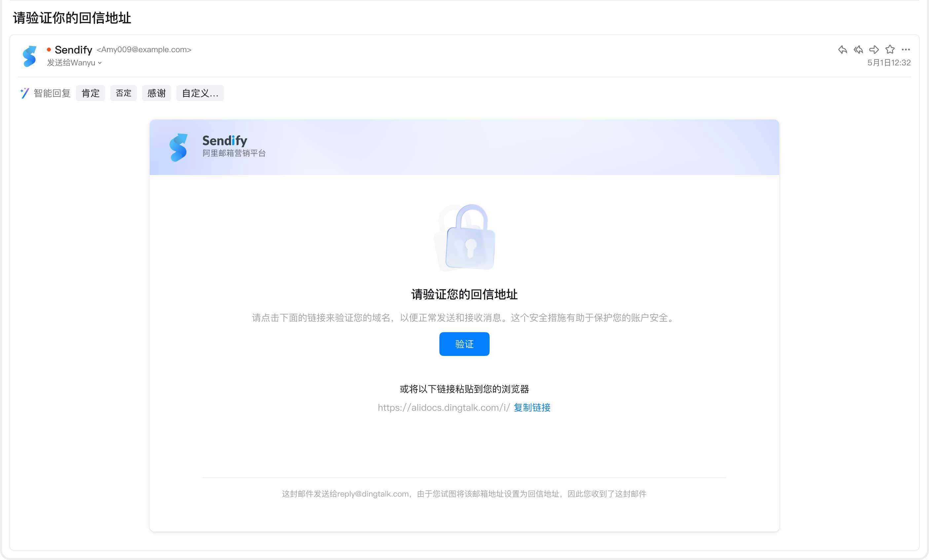929x560 pixels.
Task: Expand the 发送给Wanyu recipient dropdown
Action: [74, 63]
